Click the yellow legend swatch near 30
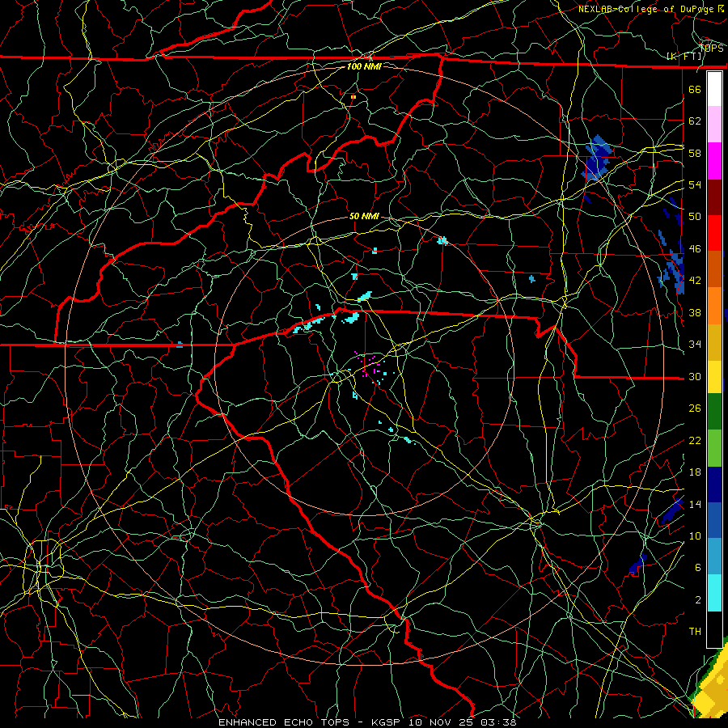The width and height of the screenshot is (728, 728). pos(714,377)
